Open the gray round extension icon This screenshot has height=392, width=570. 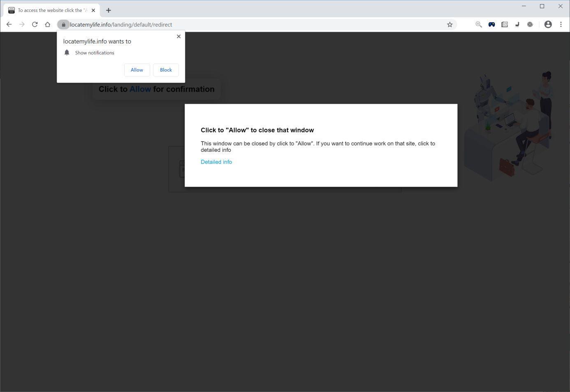[530, 25]
